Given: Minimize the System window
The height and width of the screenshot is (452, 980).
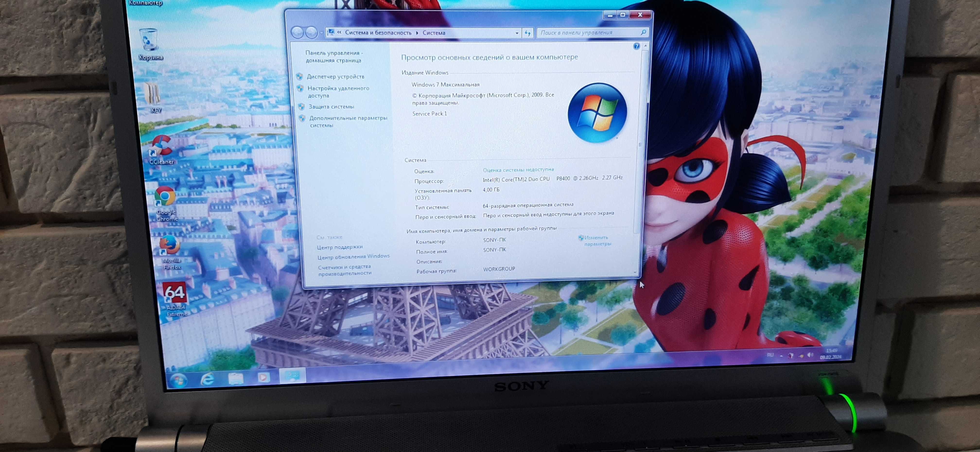Looking at the screenshot, I should (610, 15).
